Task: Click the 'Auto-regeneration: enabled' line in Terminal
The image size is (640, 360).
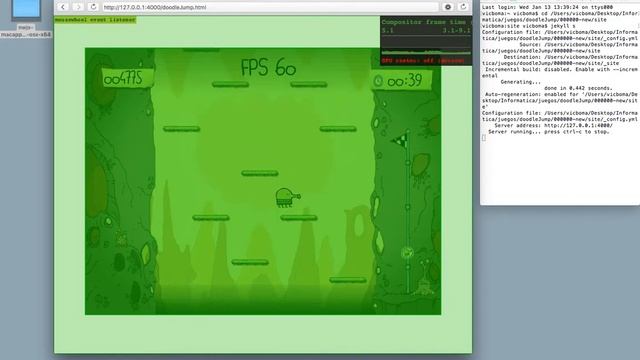Action: (560, 100)
